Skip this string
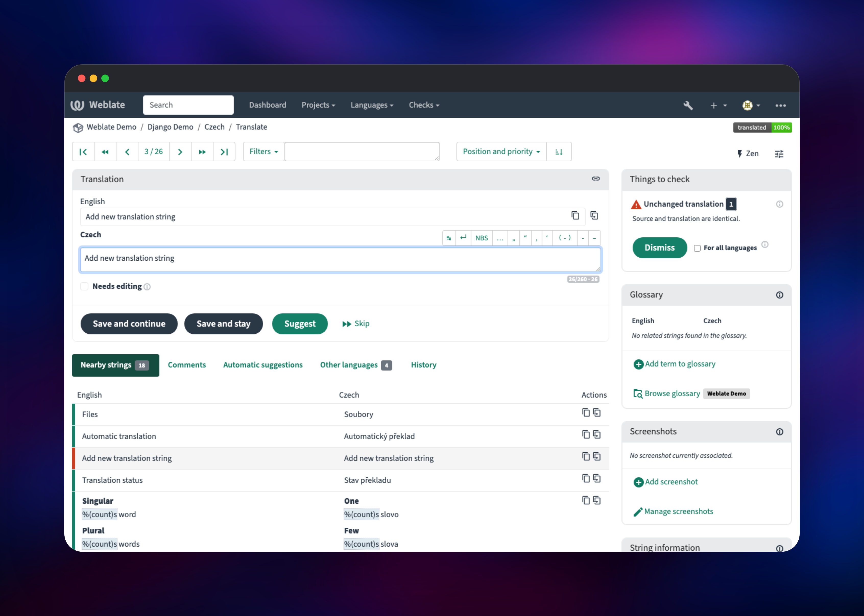Viewport: 864px width, 616px height. [356, 323]
